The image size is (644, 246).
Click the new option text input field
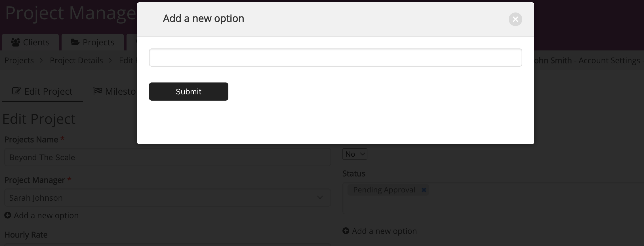click(335, 58)
